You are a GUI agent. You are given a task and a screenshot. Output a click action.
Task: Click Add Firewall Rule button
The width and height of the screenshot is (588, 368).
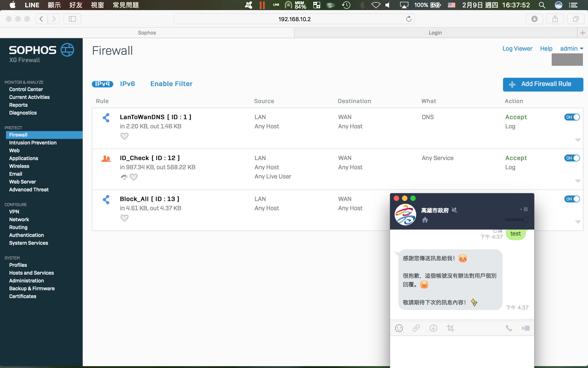pyautogui.click(x=543, y=84)
